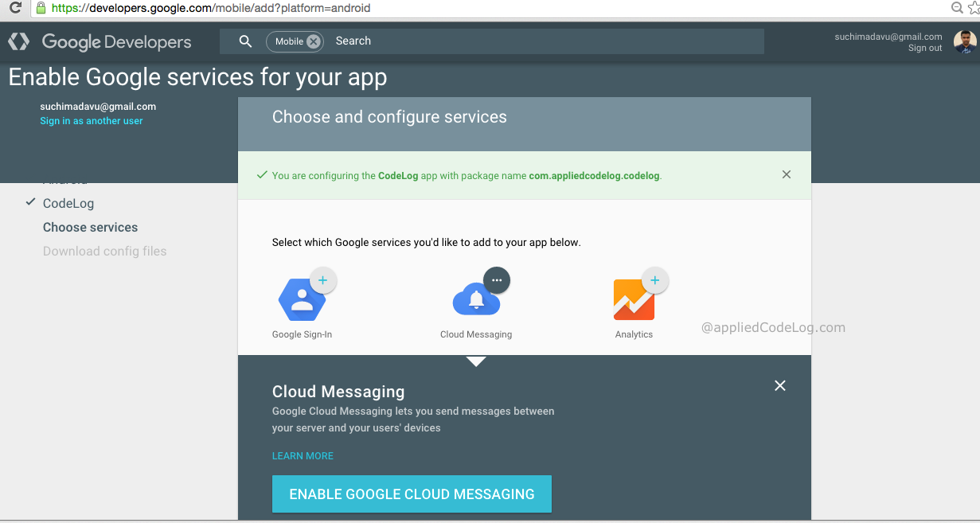Add Google Sign-In with the plus badge
The image size is (980, 523).
[322, 280]
